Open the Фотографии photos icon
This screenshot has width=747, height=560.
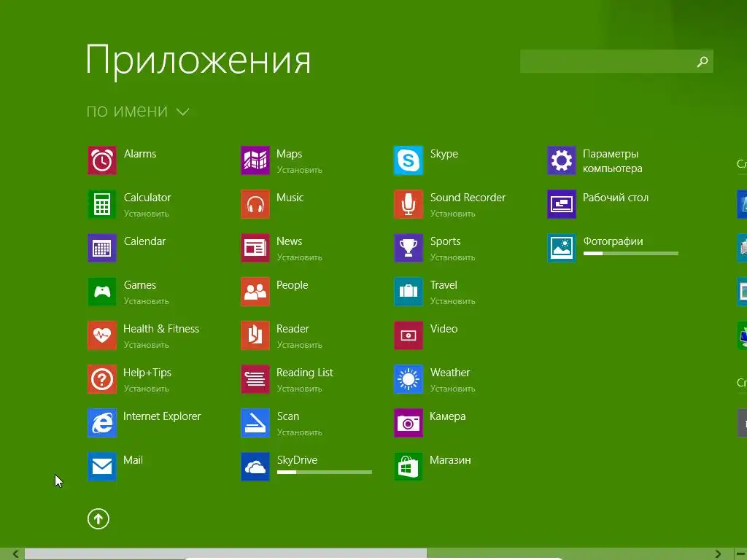(x=562, y=248)
